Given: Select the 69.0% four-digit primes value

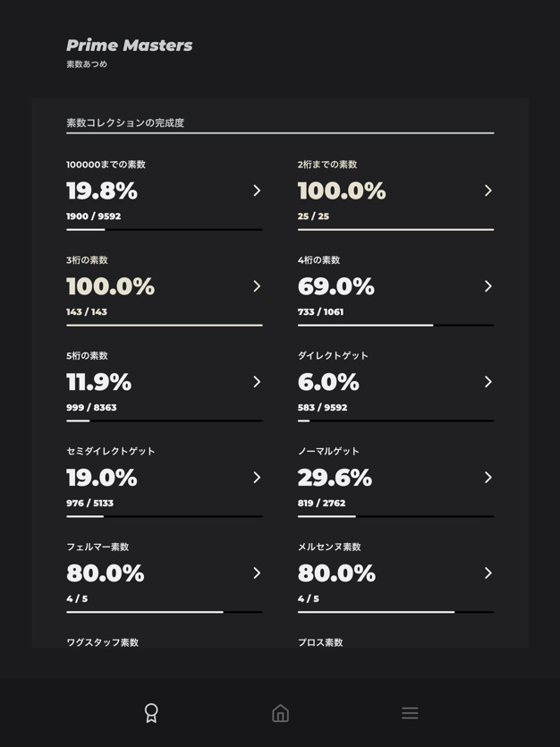Looking at the screenshot, I should 336,287.
